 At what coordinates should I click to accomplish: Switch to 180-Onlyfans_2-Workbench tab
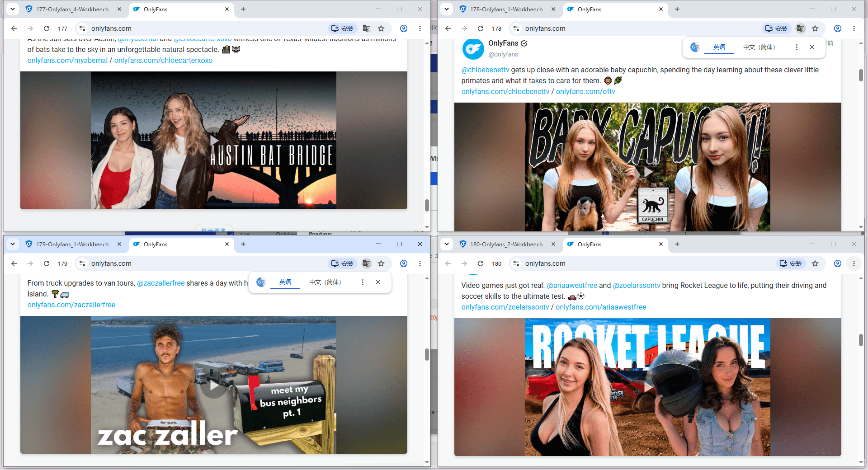(x=506, y=244)
